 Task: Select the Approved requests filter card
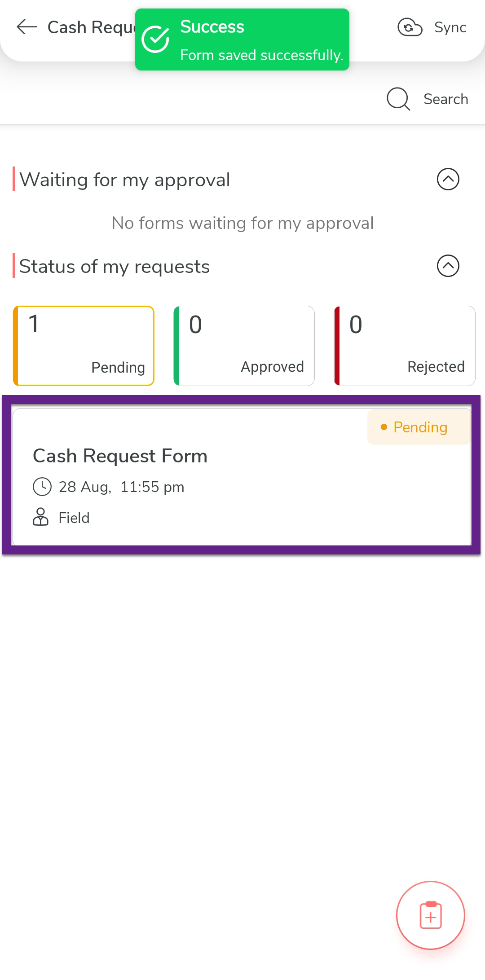pyautogui.click(x=244, y=346)
